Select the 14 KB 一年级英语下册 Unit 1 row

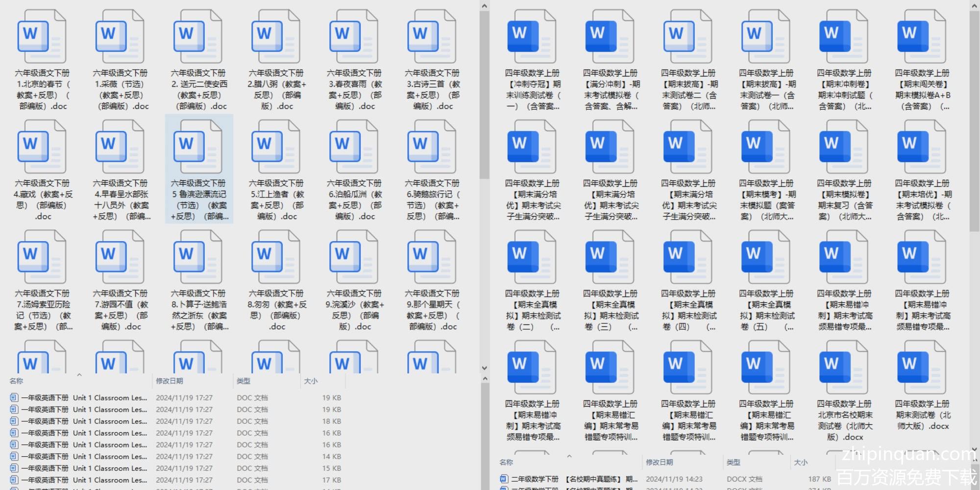[x=176, y=457]
